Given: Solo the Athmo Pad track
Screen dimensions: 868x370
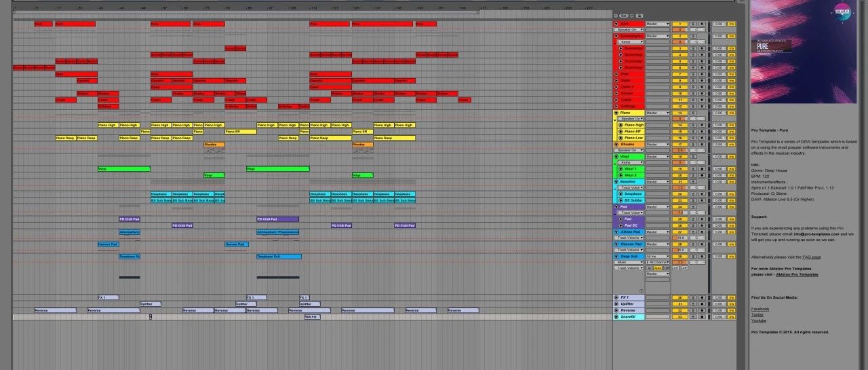Looking at the screenshot, I should click(x=693, y=232).
